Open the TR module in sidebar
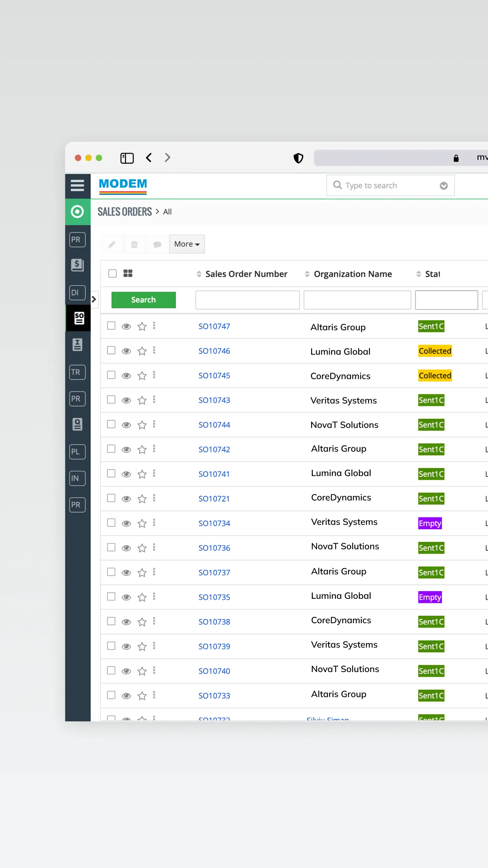 77,372
